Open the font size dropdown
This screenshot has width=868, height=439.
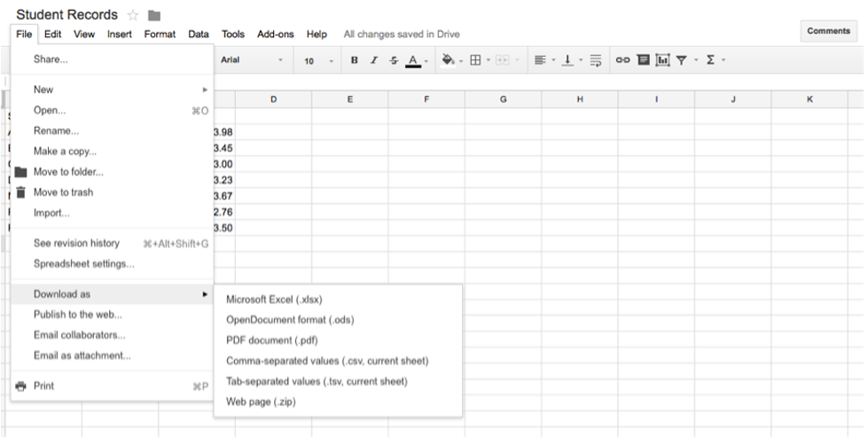coord(318,61)
